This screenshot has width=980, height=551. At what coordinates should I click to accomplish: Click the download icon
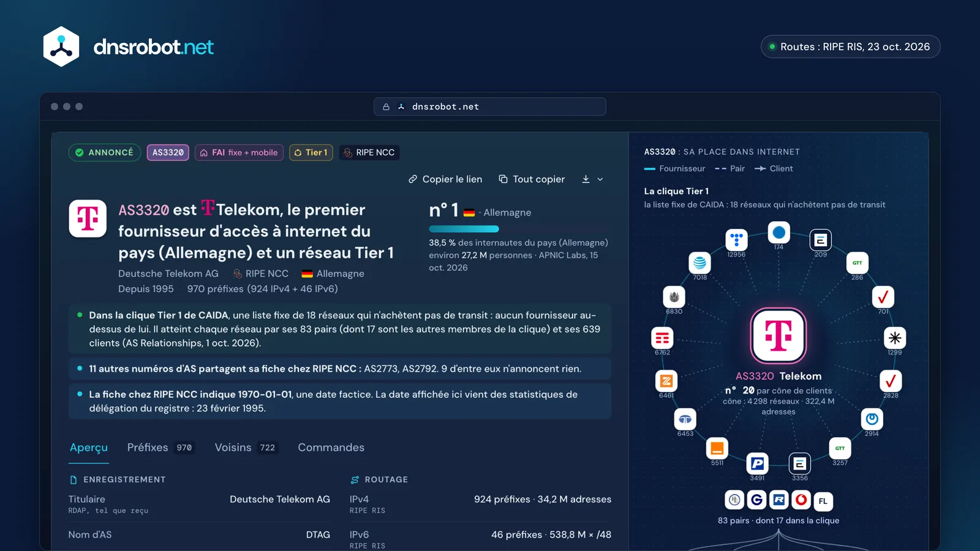586,179
